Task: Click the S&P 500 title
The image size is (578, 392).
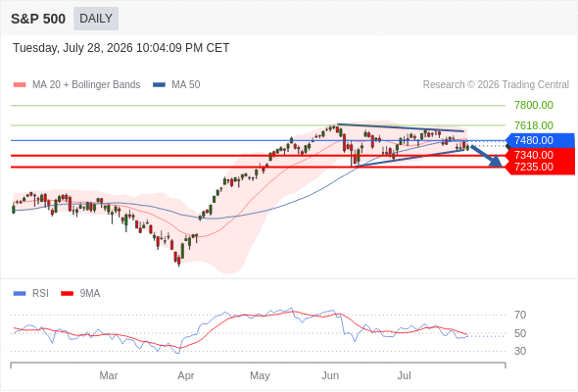Action: pos(38,19)
